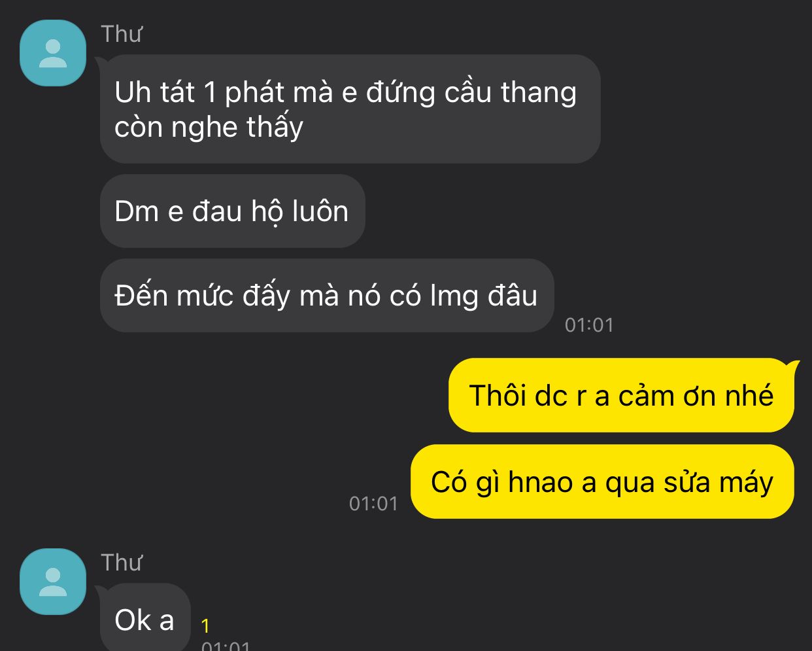Viewport: 812px width, 651px height.
Task: Open Thư's profile avatar beside first message
Action: (53, 53)
